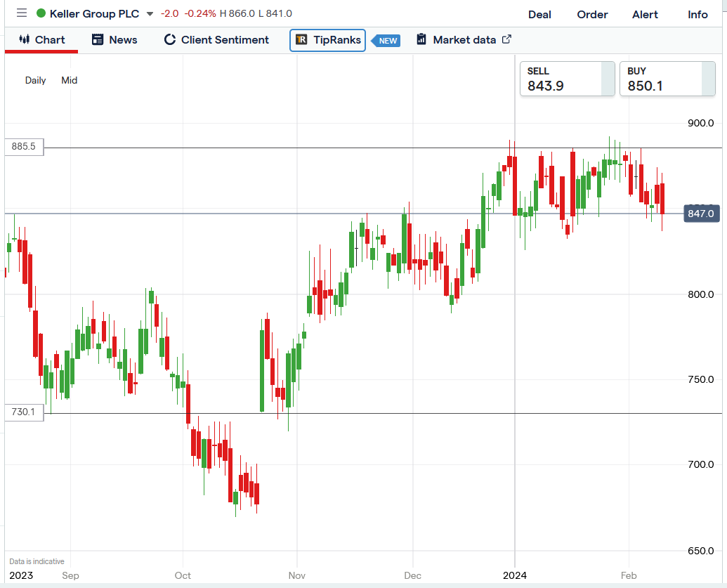Open the Deal ticket

tap(539, 14)
